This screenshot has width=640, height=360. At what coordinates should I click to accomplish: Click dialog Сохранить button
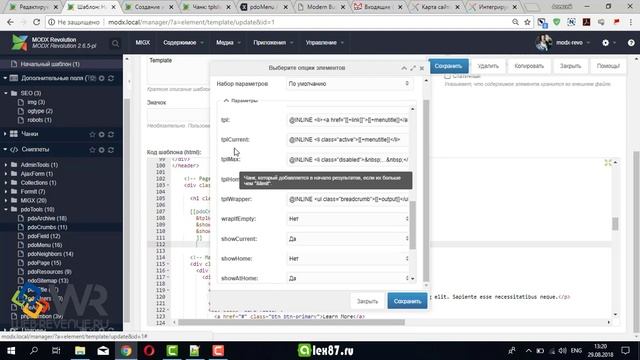pos(407,301)
